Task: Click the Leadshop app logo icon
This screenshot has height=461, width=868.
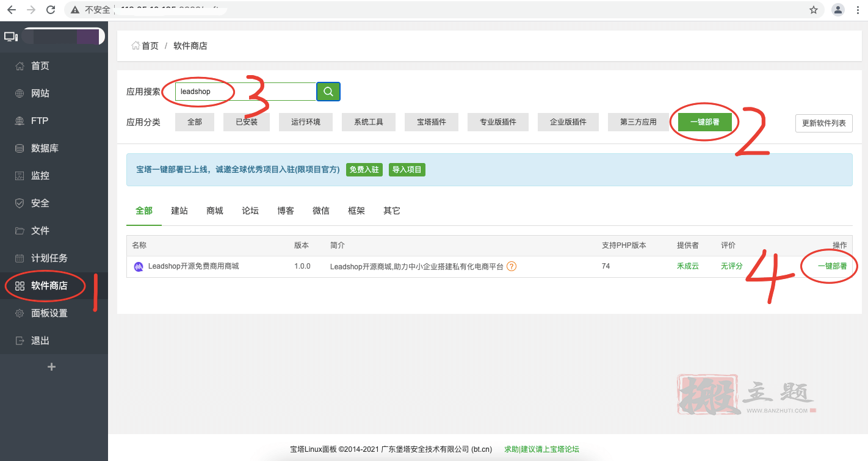Action: coord(139,266)
